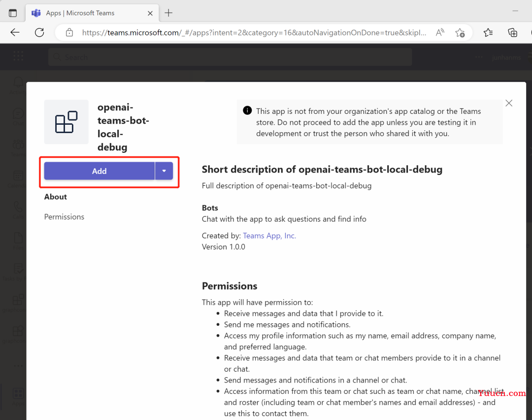This screenshot has height=420, width=532.
Task: Click the Teams Search box
Action: pos(230,57)
